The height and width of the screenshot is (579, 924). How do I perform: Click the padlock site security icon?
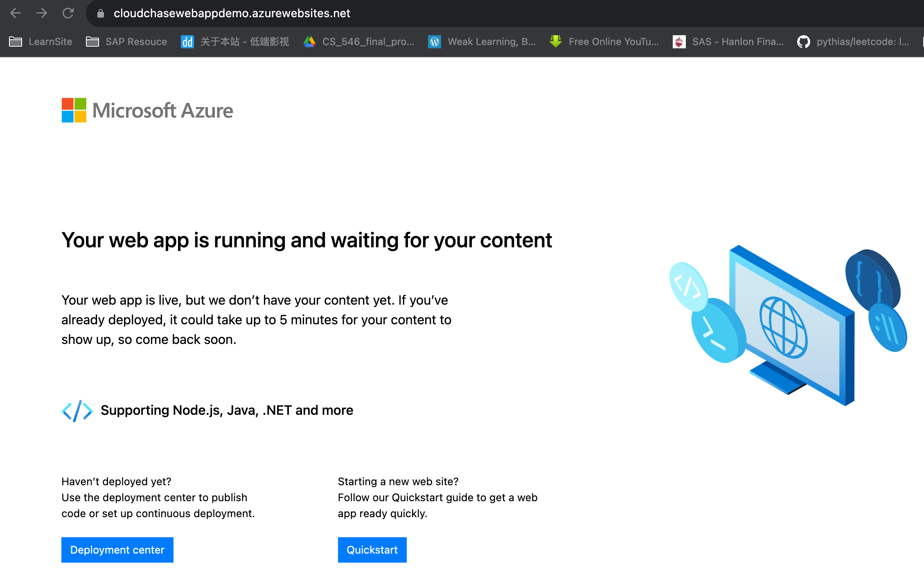(101, 14)
